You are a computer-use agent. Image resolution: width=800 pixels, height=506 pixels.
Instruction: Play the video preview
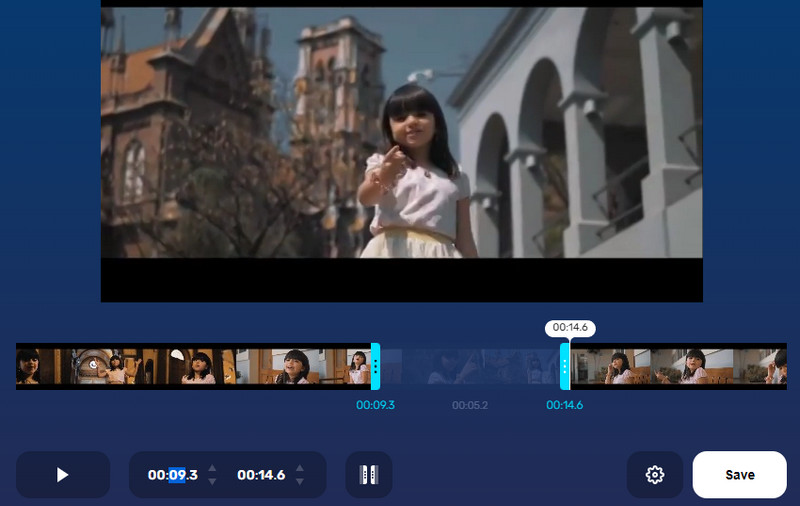click(63, 474)
